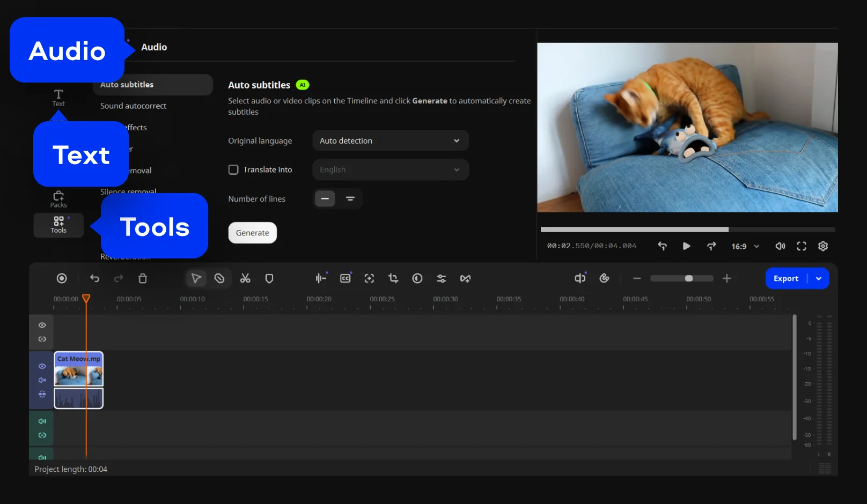Click the Export button
This screenshot has height=504, width=867.
[786, 278]
